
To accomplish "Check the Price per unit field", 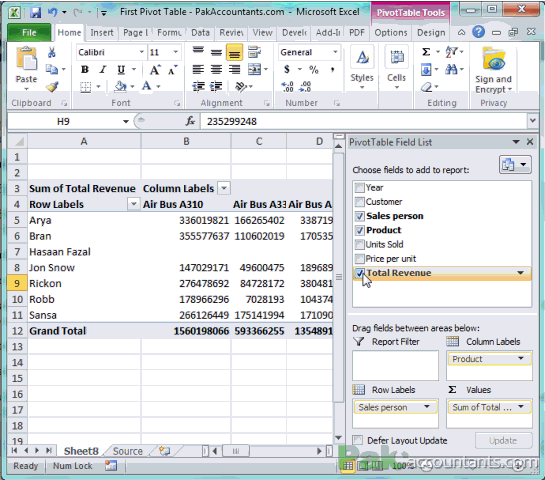I will [x=359, y=259].
